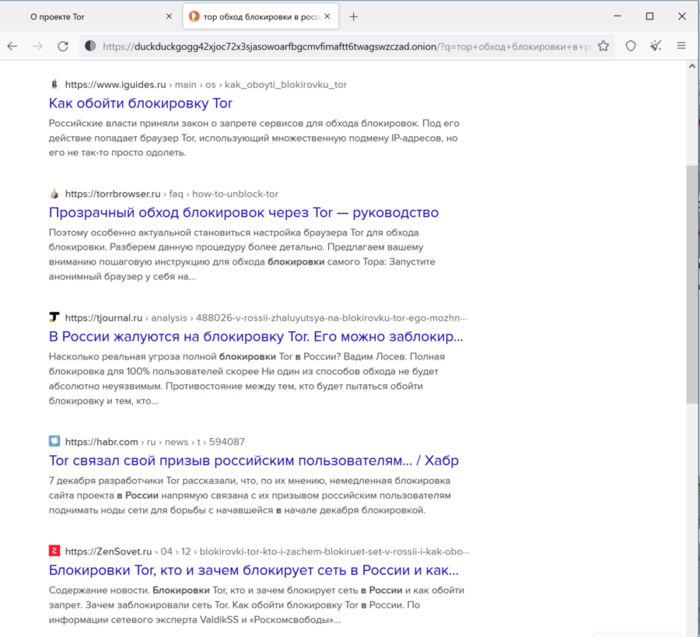700x637 pixels.
Task: Minimize the browser window
Action: tap(617, 16)
